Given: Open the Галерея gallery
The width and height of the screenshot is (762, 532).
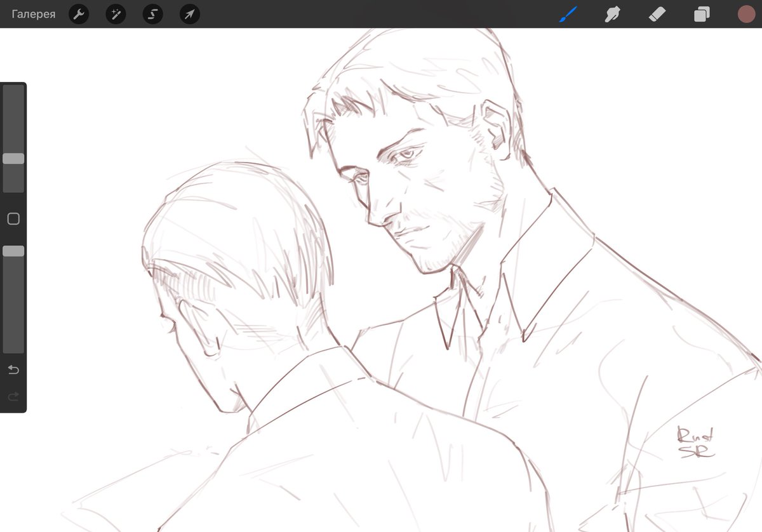Looking at the screenshot, I should 33,14.
